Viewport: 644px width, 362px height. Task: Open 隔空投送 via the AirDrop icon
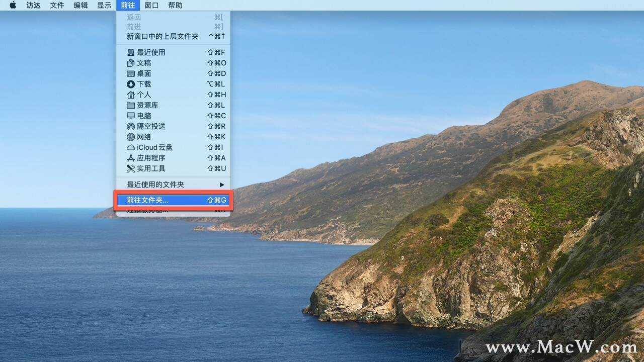point(131,126)
